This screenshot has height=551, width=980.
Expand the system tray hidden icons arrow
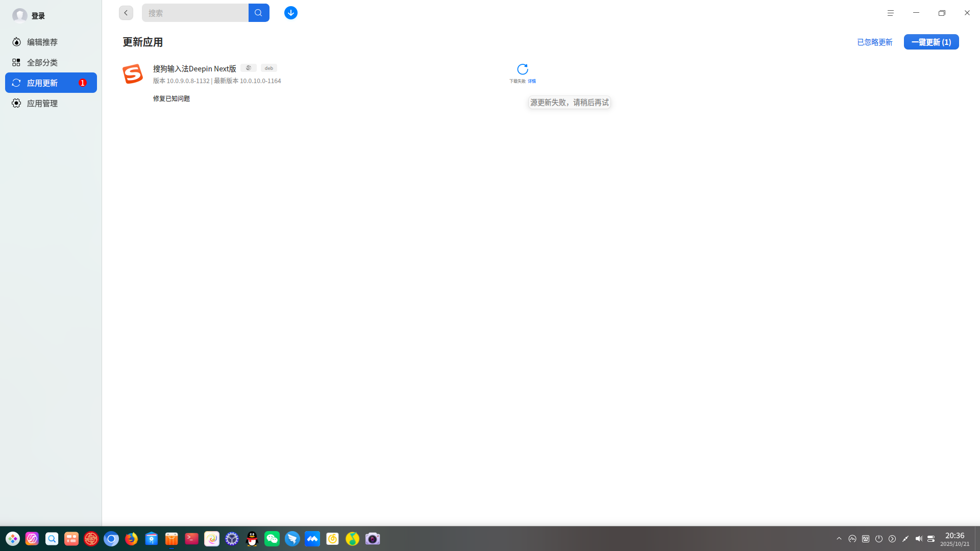coord(839,539)
